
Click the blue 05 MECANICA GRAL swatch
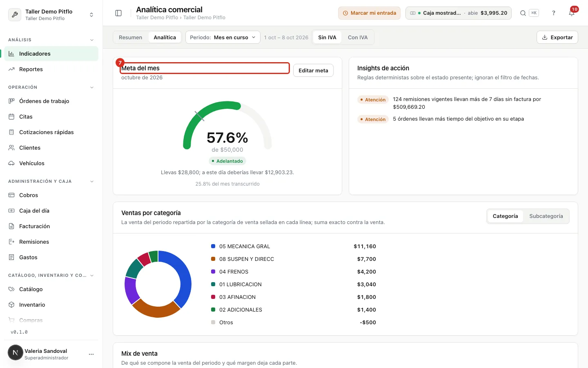[x=213, y=246]
